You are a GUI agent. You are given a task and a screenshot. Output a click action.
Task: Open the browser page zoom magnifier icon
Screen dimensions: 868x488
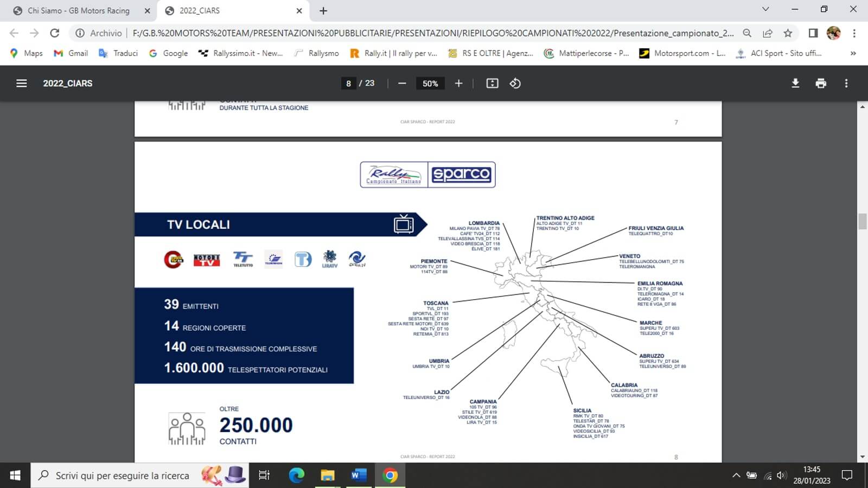pos(747,33)
